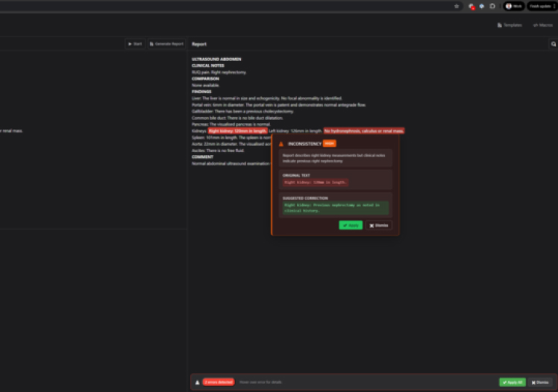The image size is (558, 392).
Task: Apply the suggested correction in popup
Action: [x=351, y=225]
